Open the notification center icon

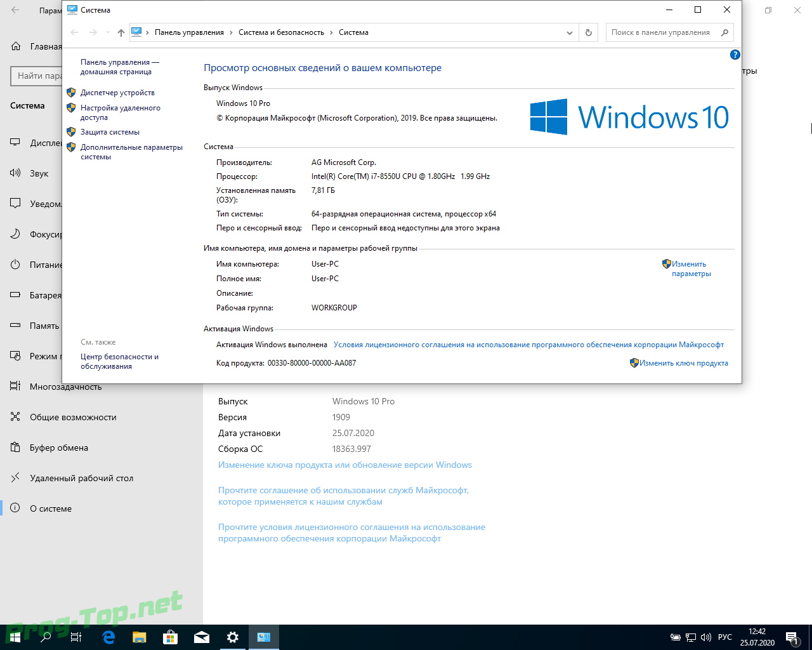tap(792, 637)
